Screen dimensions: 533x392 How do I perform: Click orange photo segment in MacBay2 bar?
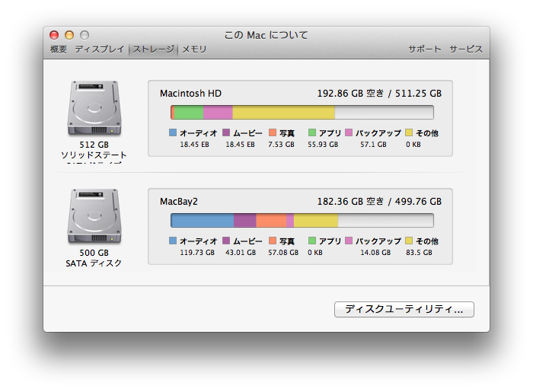pyautogui.click(x=271, y=221)
